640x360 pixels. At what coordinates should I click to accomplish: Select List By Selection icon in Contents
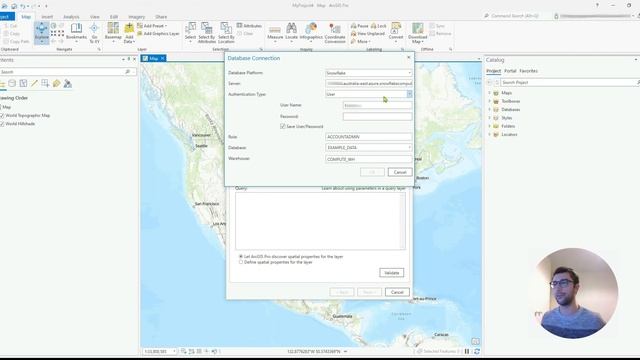23,83
